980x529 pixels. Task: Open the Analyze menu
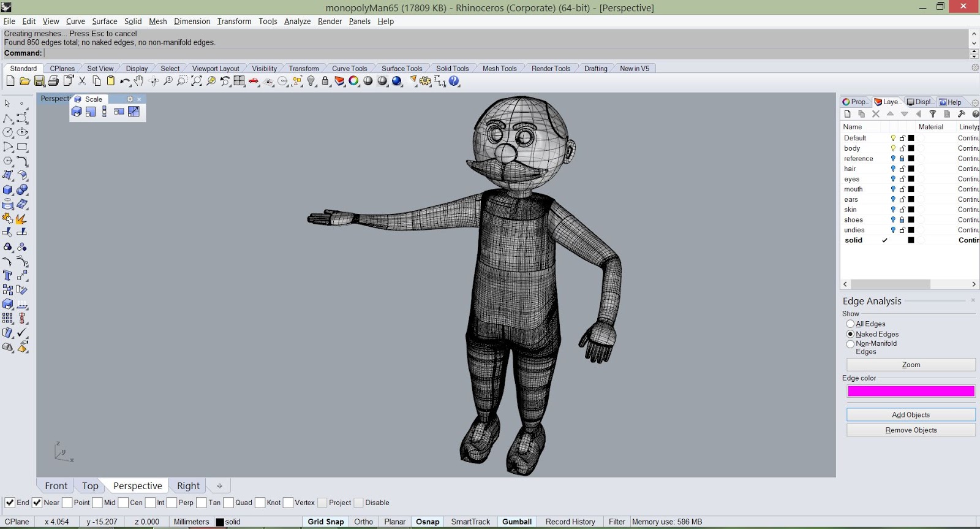[x=297, y=21]
